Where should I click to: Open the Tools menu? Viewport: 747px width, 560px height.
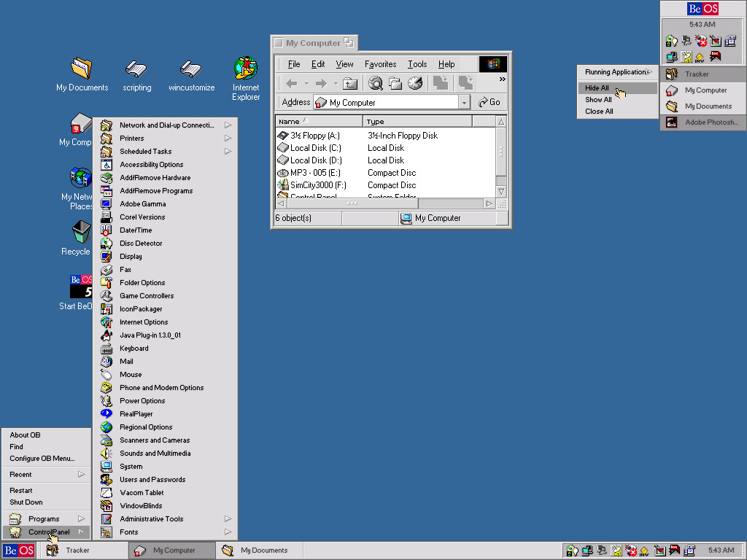click(417, 64)
